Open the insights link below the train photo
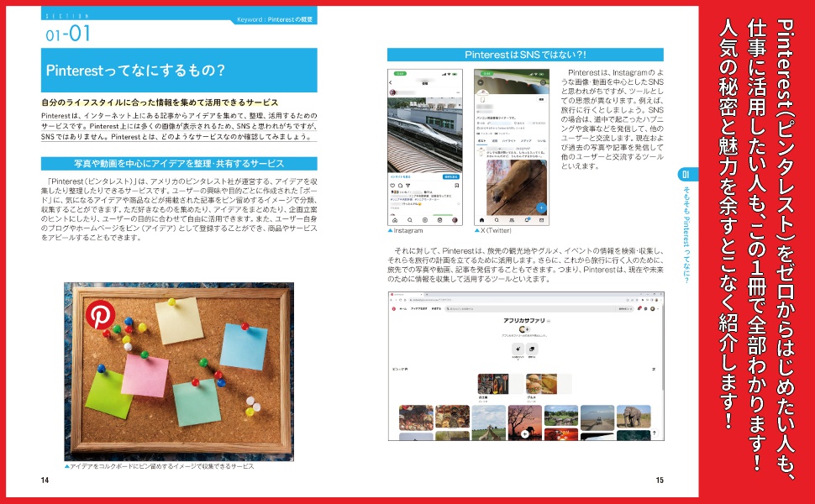The image size is (815, 504). [x=400, y=176]
